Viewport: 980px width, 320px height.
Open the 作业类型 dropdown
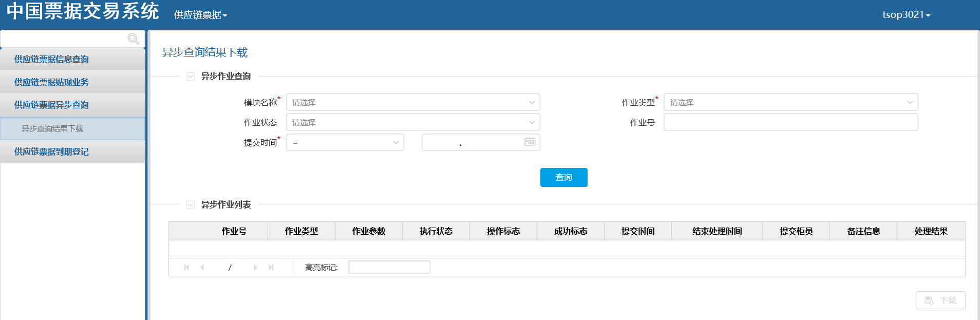791,102
